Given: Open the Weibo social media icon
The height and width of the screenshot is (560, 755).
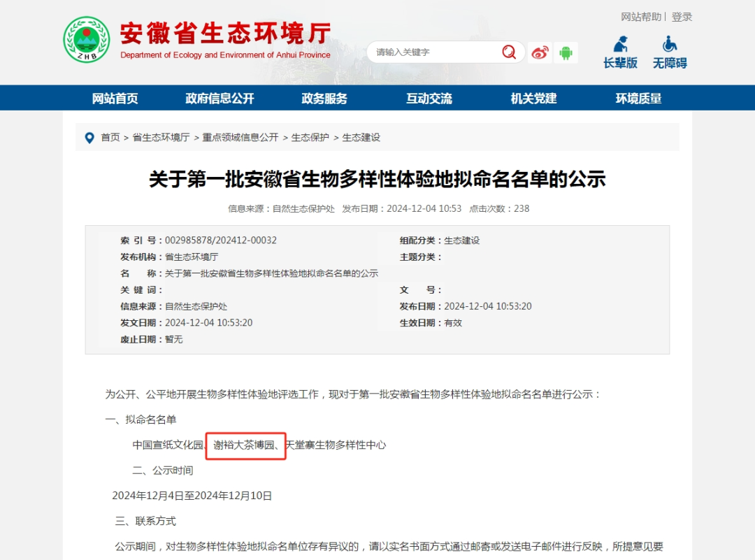Looking at the screenshot, I should (x=539, y=52).
